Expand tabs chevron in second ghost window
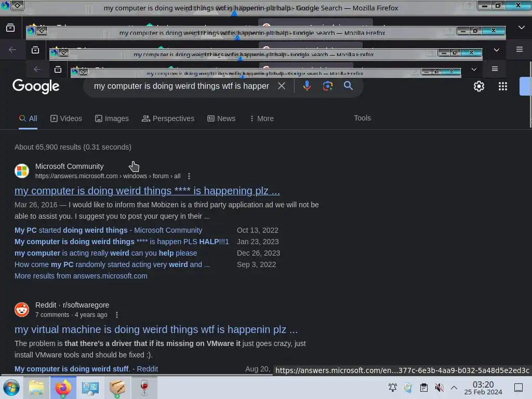532x399 pixels. point(496,50)
